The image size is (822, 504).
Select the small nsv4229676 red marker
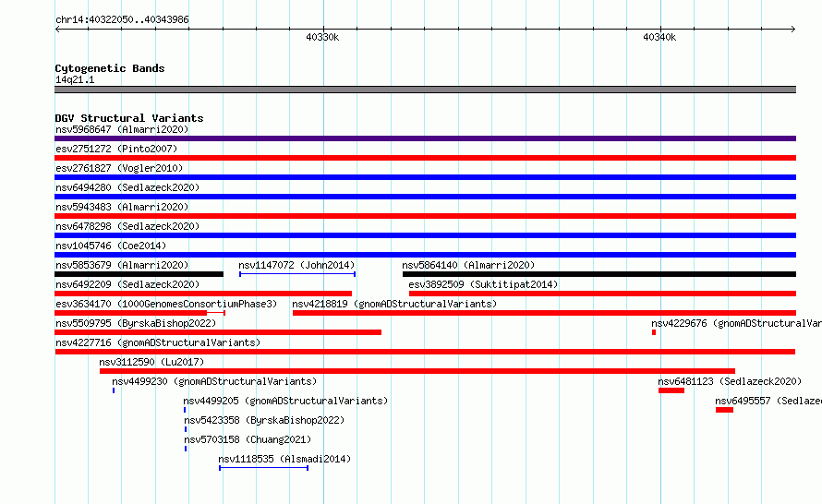point(654,332)
